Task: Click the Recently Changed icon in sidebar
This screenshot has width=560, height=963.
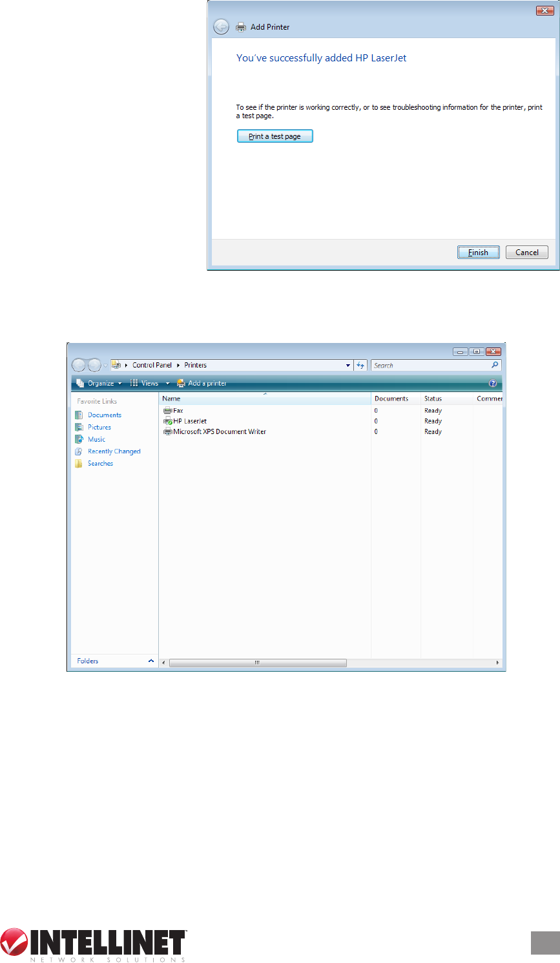Action: 79,451
